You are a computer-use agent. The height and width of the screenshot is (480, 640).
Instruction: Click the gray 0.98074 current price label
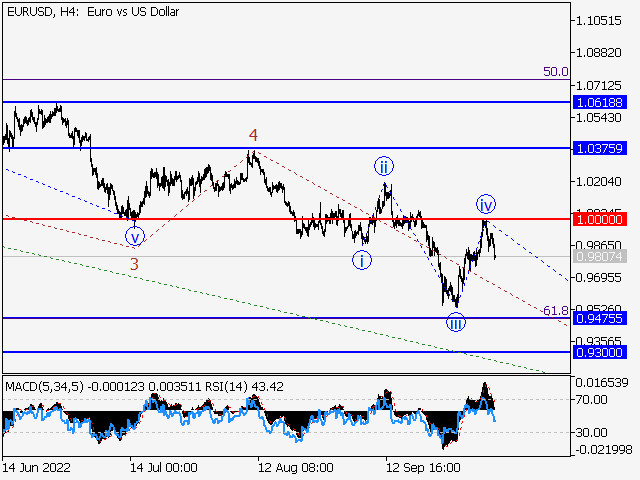tap(600, 256)
